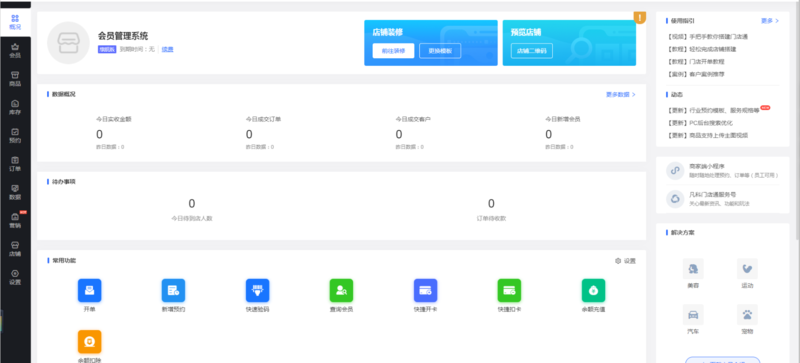Image resolution: width=800 pixels, height=363 pixels.
Task: Open 更多 link in usage guide
Action: (x=770, y=21)
